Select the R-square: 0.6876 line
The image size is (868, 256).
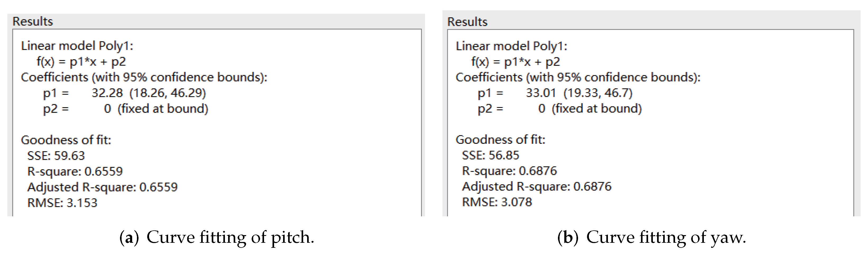coord(510,171)
